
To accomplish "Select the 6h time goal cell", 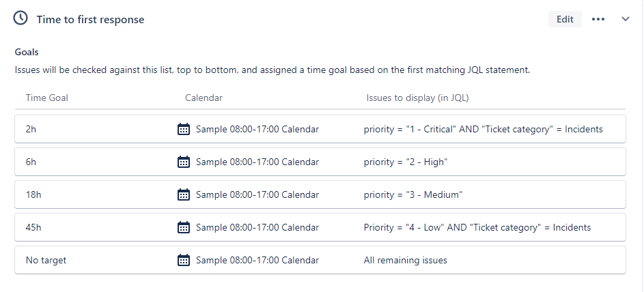I will (x=31, y=162).
